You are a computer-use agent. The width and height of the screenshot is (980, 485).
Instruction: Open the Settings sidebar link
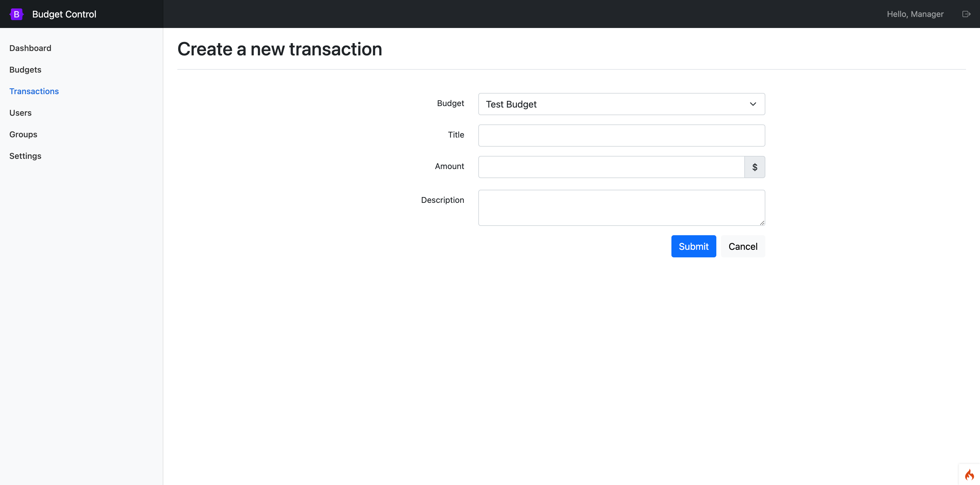pyautogui.click(x=25, y=156)
